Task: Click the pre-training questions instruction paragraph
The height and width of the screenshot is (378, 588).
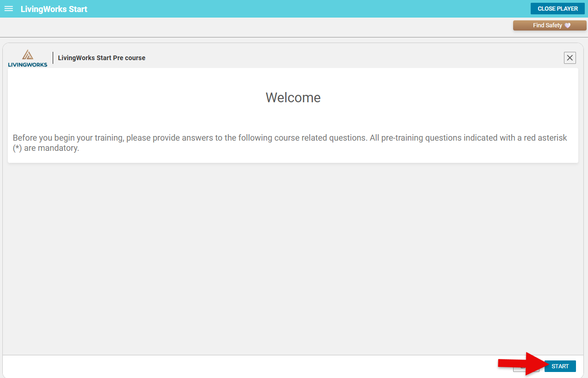Action: [290, 143]
